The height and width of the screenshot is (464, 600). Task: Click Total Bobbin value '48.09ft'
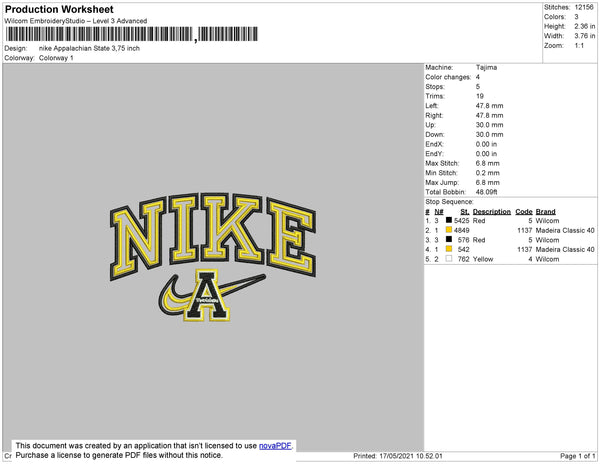coord(486,192)
